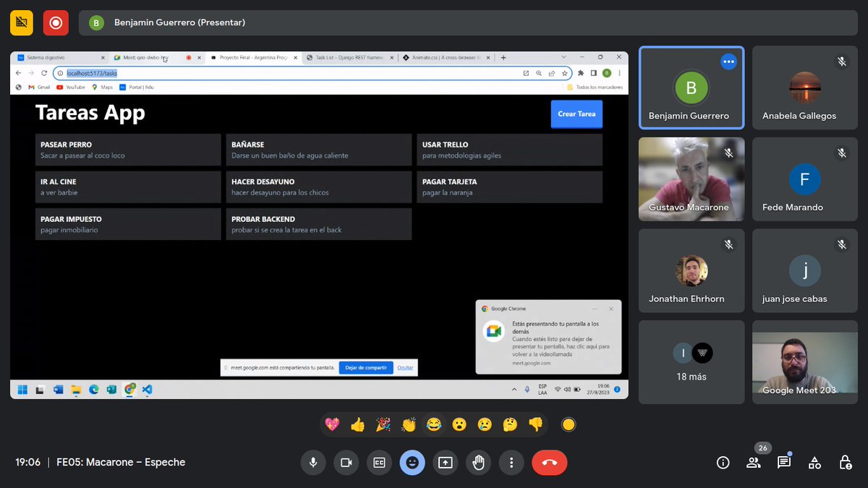868x488 pixels.
Task: Send the heart emoji reaction
Action: coord(332,424)
